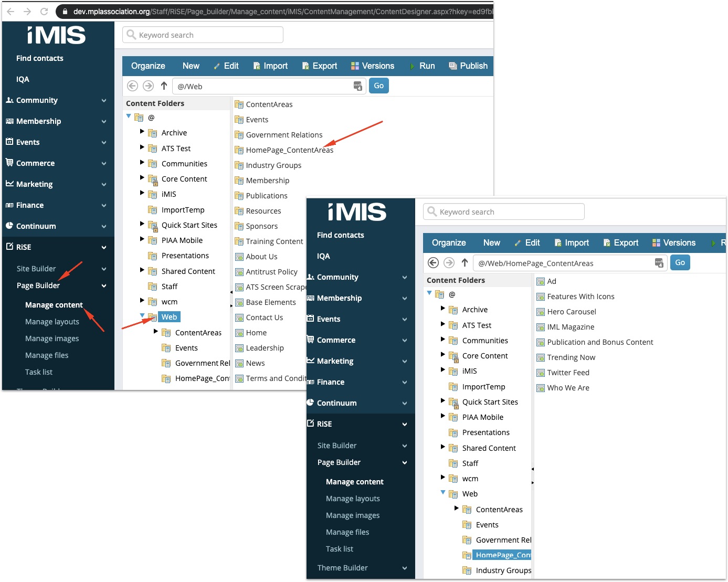Expand the Finance menu in back window sidebar
The height and width of the screenshot is (582, 728).
coord(104,205)
